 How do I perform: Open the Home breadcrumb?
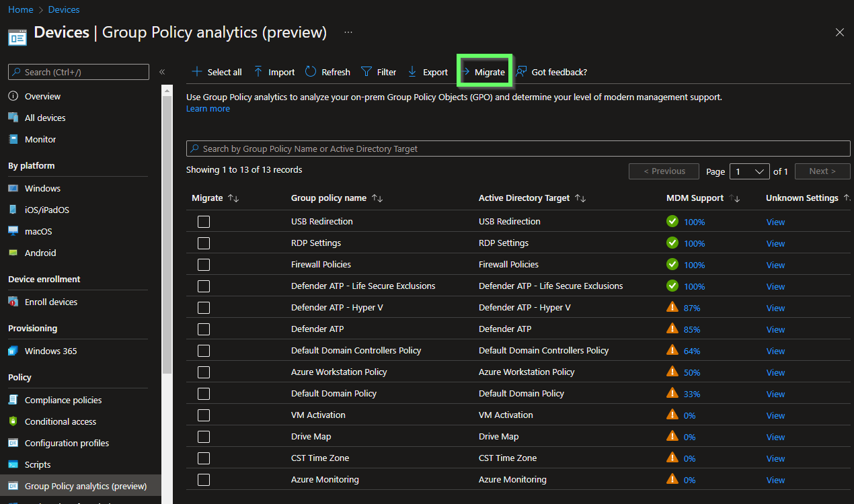click(21, 9)
